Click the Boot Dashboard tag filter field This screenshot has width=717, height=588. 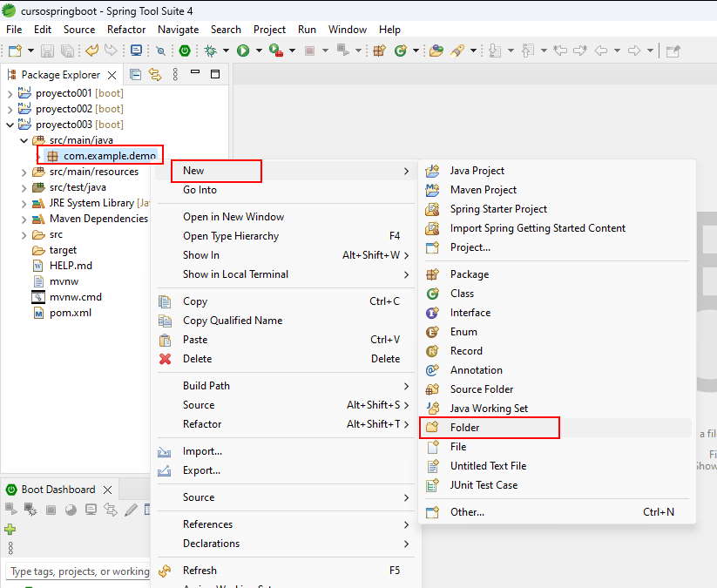(78, 571)
